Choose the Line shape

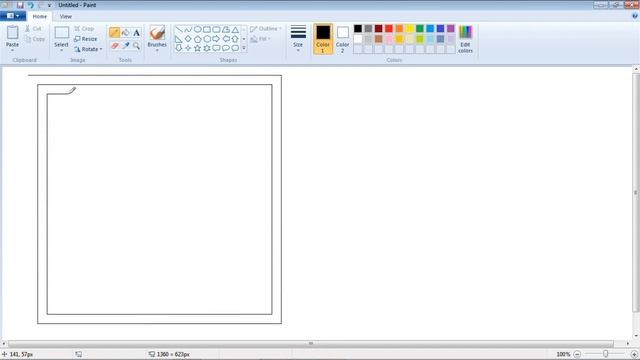(x=179, y=30)
